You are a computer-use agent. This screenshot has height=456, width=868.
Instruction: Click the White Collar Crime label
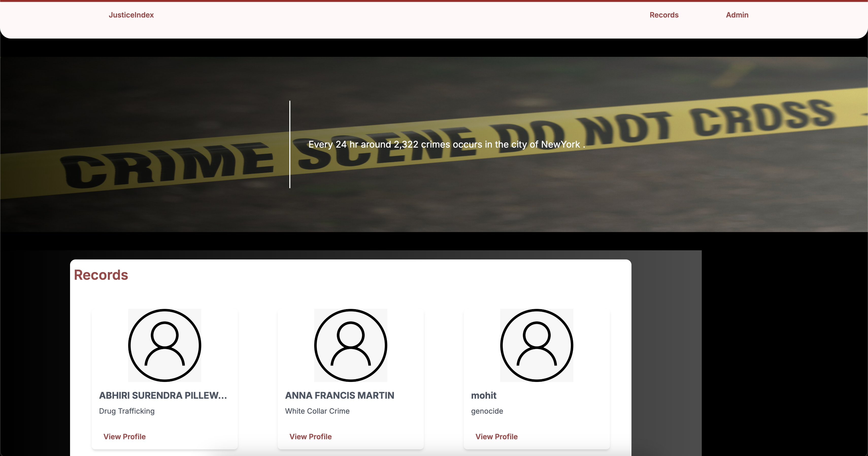[317, 411]
